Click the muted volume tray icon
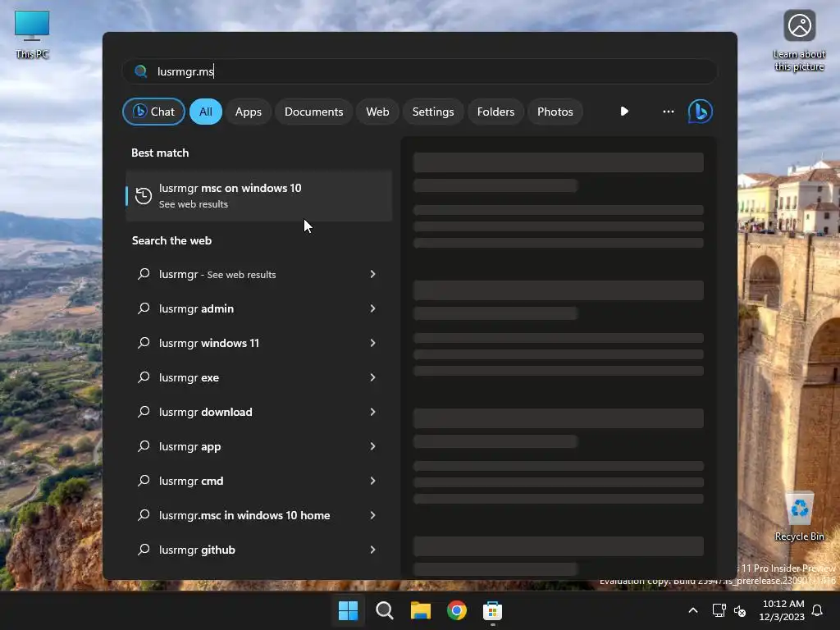Image resolution: width=840 pixels, height=630 pixels. (x=740, y=610)
